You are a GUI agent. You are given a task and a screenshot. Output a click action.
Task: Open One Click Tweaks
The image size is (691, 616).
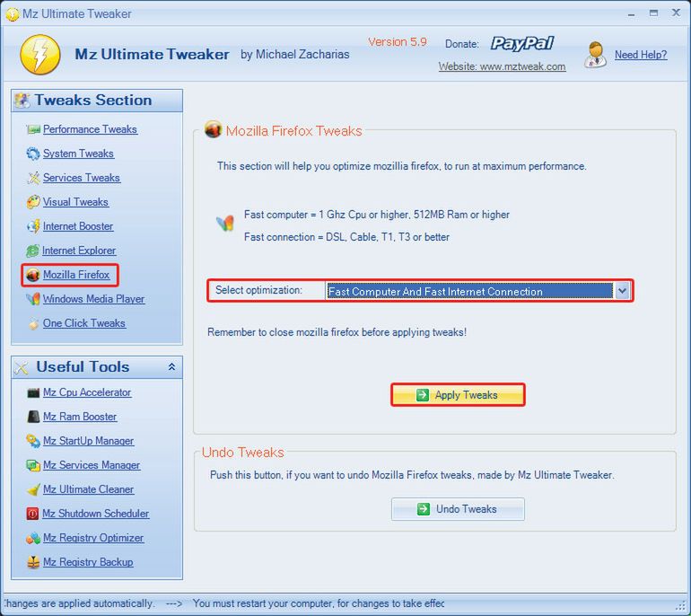coord(84,323)
